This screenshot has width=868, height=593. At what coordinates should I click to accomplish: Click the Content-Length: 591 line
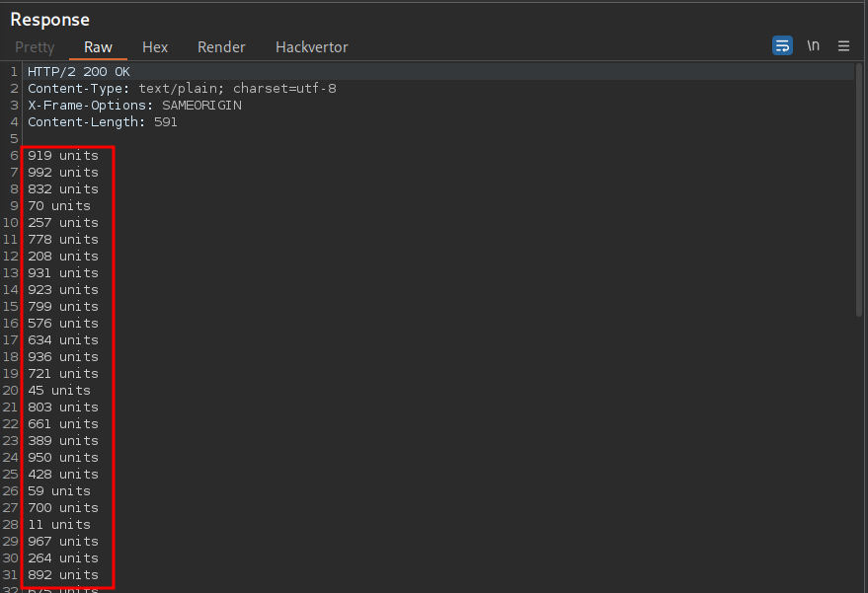103,122
